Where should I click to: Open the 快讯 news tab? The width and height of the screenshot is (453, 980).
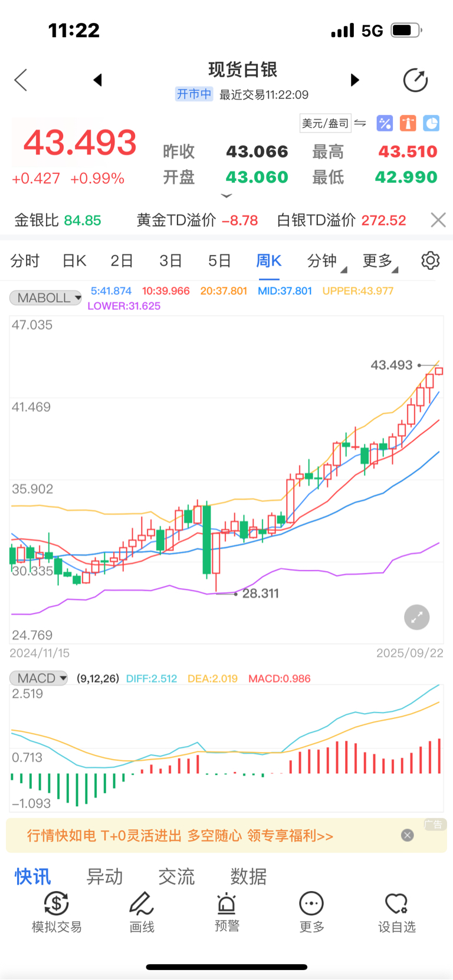click(x=33, y=876)
